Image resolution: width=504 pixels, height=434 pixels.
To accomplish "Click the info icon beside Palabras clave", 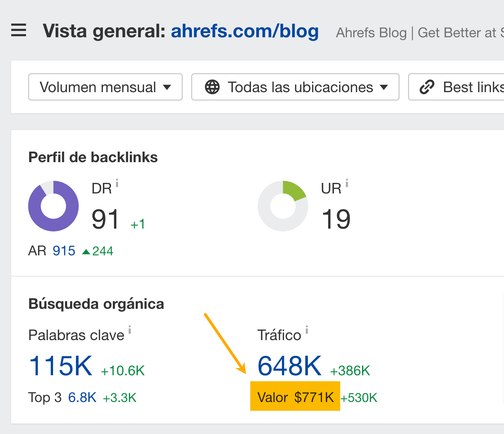I will (x=130, y=330).
